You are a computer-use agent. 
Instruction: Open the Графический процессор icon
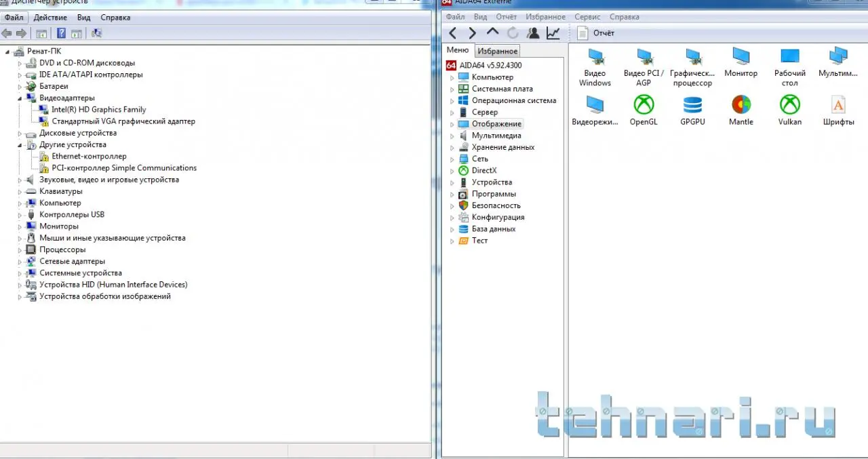pos(692,68)
